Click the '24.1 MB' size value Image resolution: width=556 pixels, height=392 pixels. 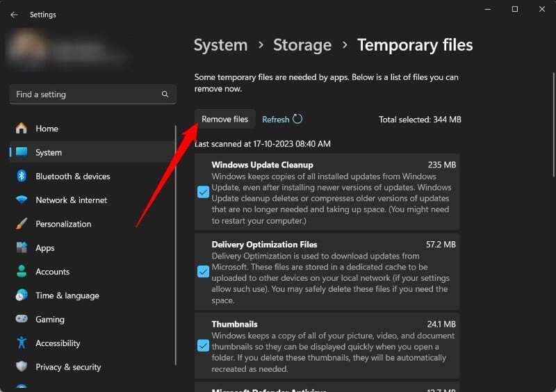pos(441,325)
